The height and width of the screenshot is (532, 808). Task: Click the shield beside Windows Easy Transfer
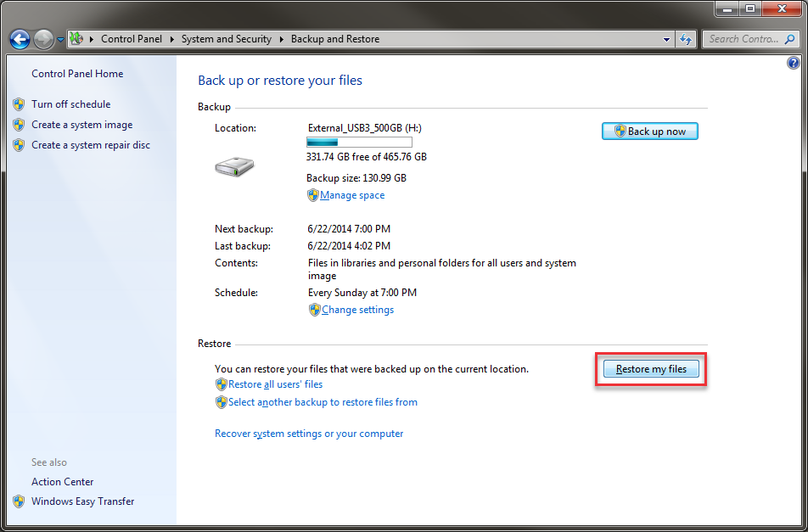pyautogui.click(x=19, y=501)
